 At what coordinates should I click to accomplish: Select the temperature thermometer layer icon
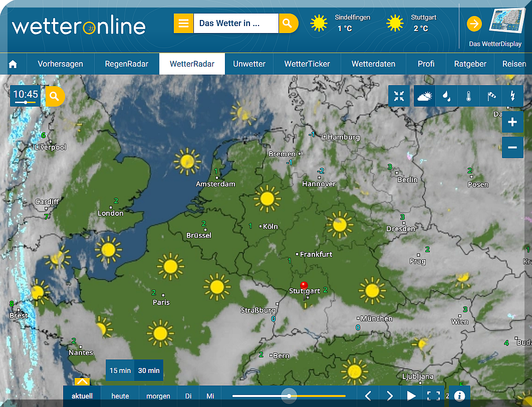[468, 96]
